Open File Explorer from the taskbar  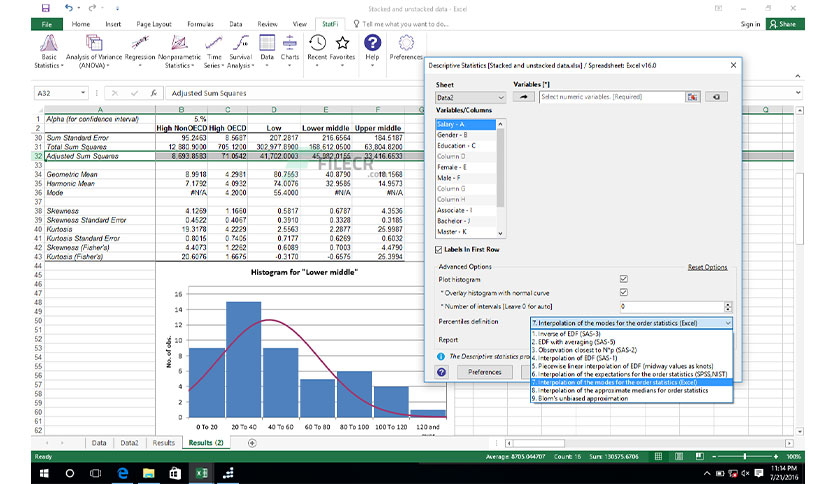pyautogui.click(x=149, y=473)
